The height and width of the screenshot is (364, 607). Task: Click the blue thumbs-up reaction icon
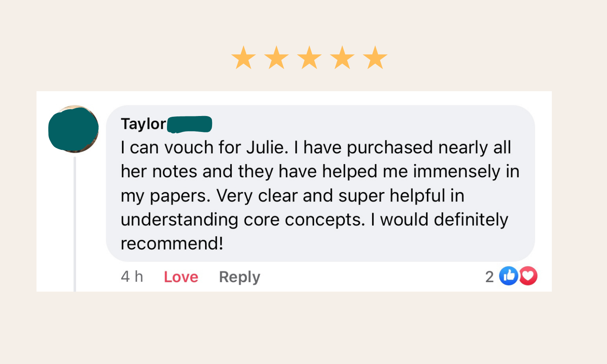tap(508, 276)
